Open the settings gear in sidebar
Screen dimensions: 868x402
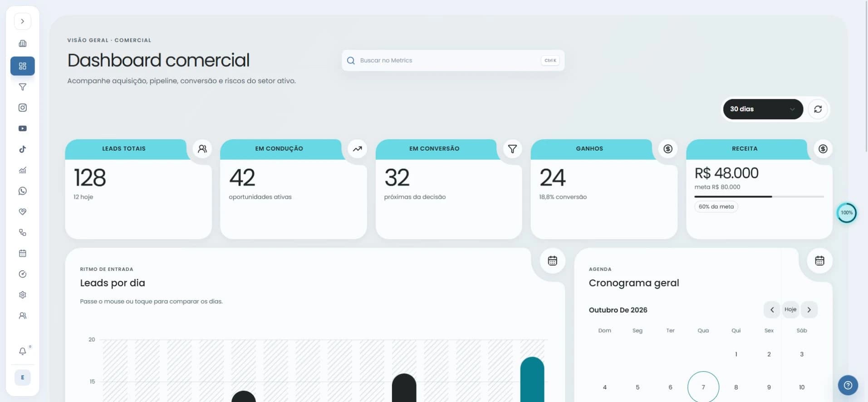pyautogui.click(x=23, y=295)
